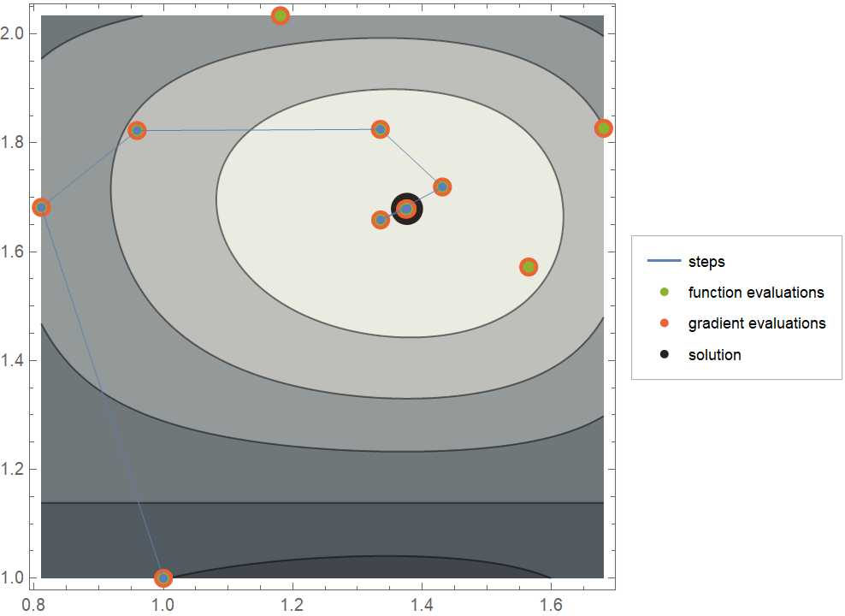Click the "function evaluations" legend label
The height and width of the screenshot is (616, 845).
(x=756, y=293)
